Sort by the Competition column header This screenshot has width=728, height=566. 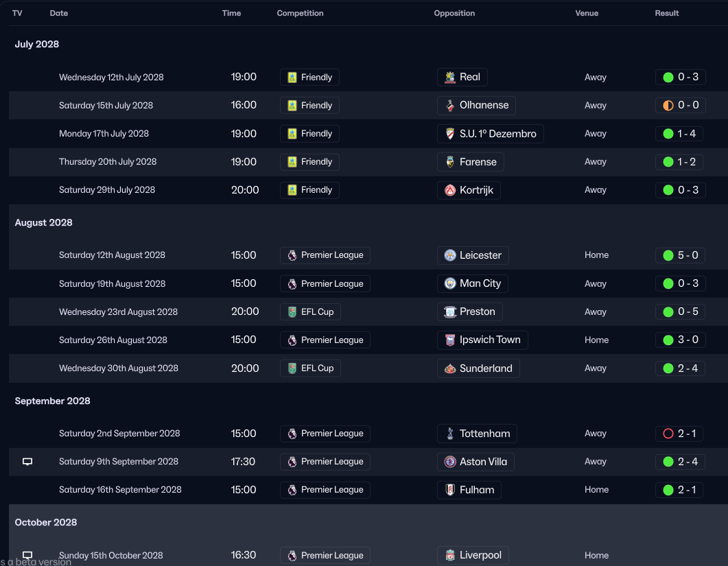click(x=300, y=13)
